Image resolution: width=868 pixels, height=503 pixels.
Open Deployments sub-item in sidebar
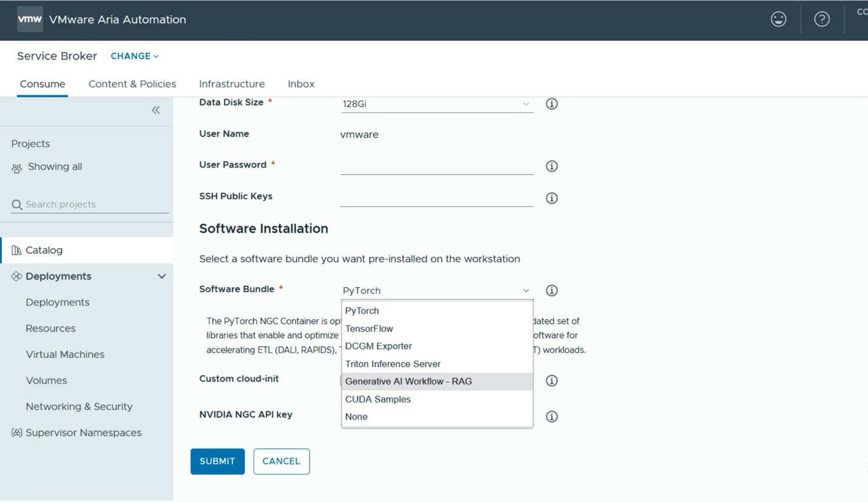(58, 303)
